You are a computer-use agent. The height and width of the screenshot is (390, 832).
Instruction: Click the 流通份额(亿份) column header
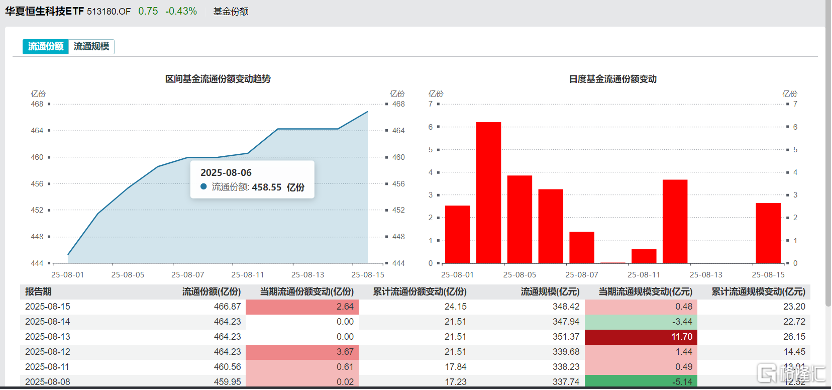pos(212,291)
